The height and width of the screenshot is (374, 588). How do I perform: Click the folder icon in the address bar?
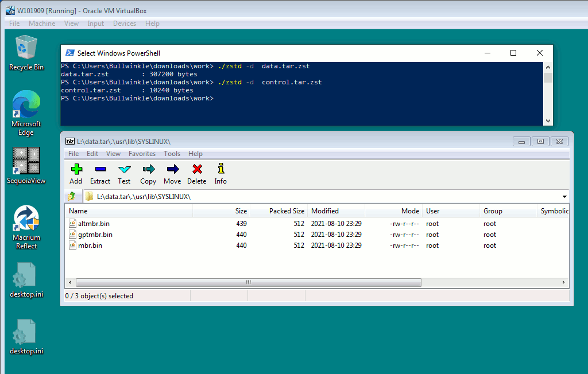click(x=89, y=196)
